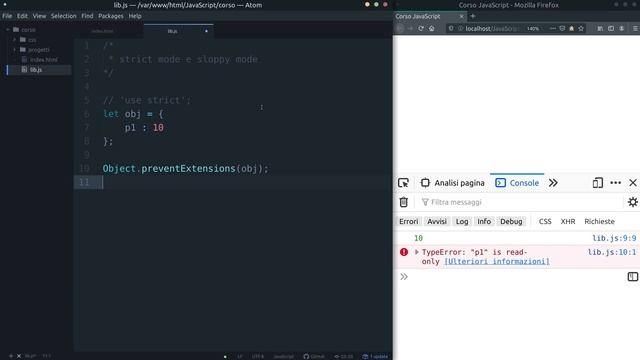Select lib.js in the tree view

[36, 70]
